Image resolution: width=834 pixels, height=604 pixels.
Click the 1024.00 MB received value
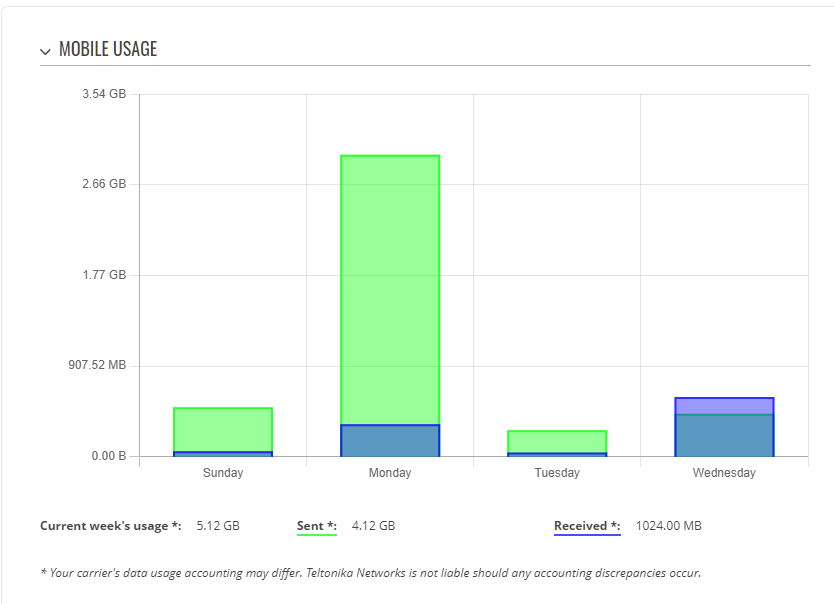tap(669, 525)
